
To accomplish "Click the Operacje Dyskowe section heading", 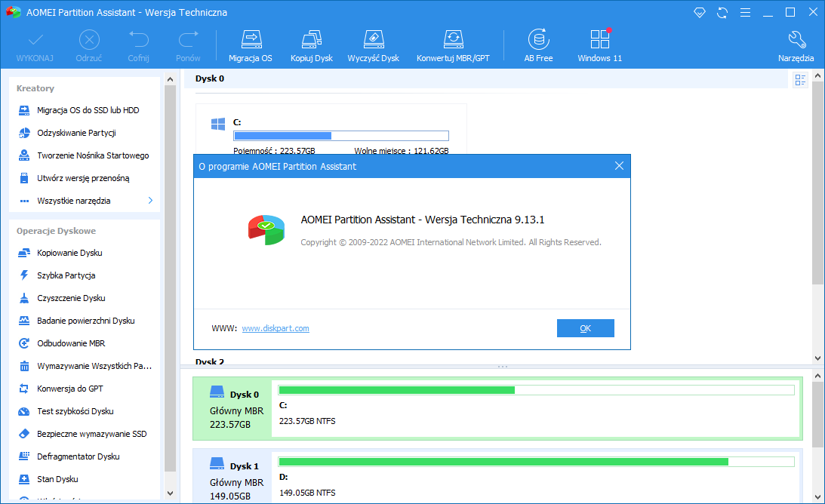I will 56,230.
